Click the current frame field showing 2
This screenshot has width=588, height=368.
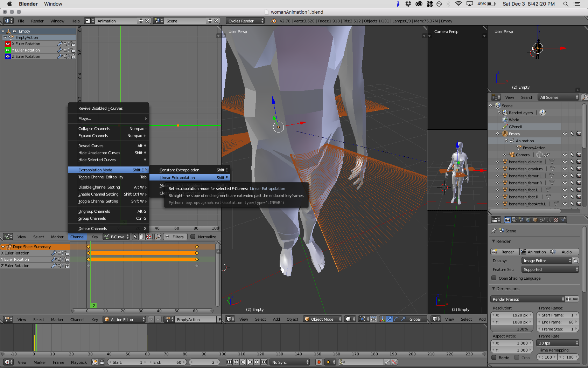(x=204, y=362)
